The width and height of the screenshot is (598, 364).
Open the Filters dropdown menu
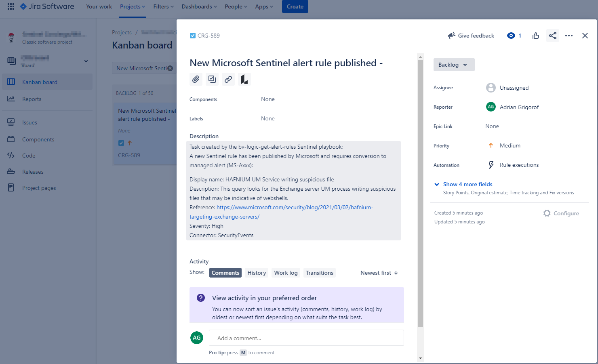click(x=164, y=6)
